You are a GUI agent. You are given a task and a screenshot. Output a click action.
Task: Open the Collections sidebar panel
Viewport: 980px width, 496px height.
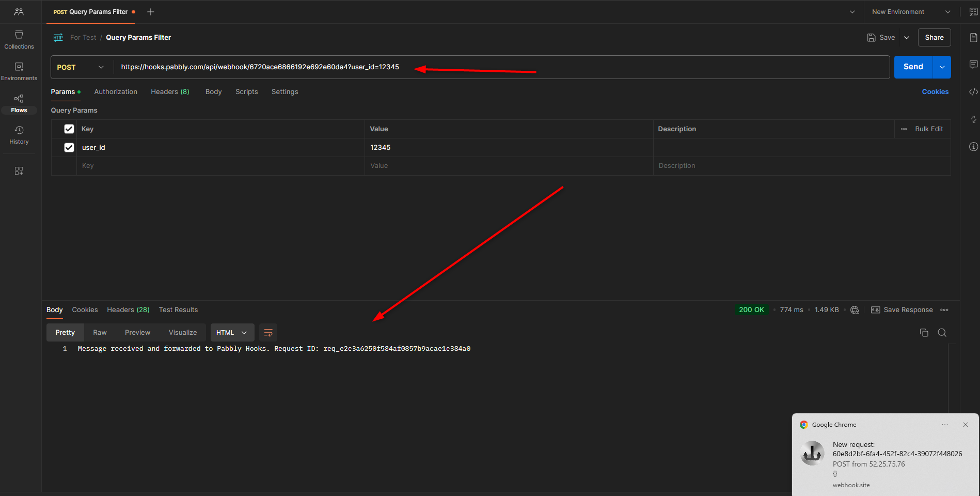(19, 40)
